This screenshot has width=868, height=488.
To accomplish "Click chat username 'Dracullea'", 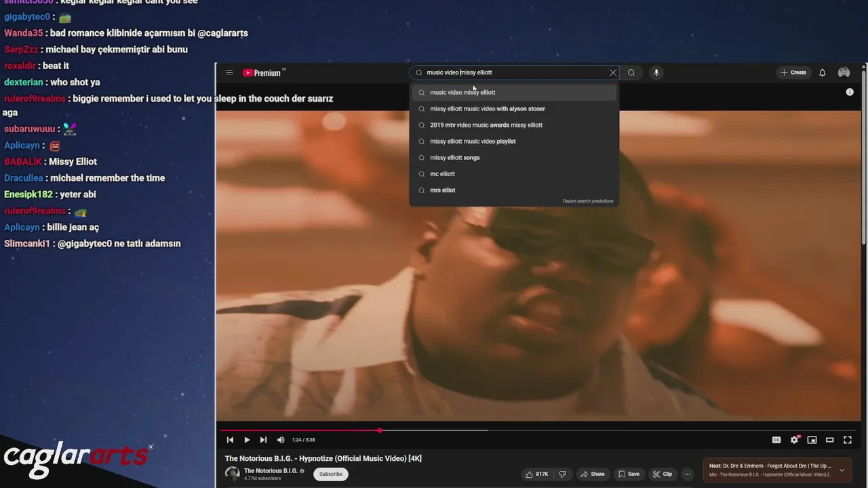I will 23,178.
